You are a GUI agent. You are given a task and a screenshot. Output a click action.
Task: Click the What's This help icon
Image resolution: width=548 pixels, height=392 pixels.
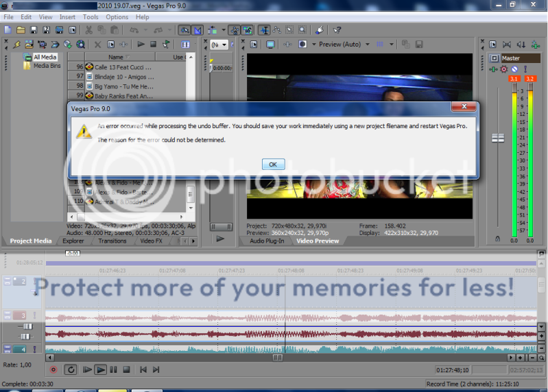tap(337, 30)
